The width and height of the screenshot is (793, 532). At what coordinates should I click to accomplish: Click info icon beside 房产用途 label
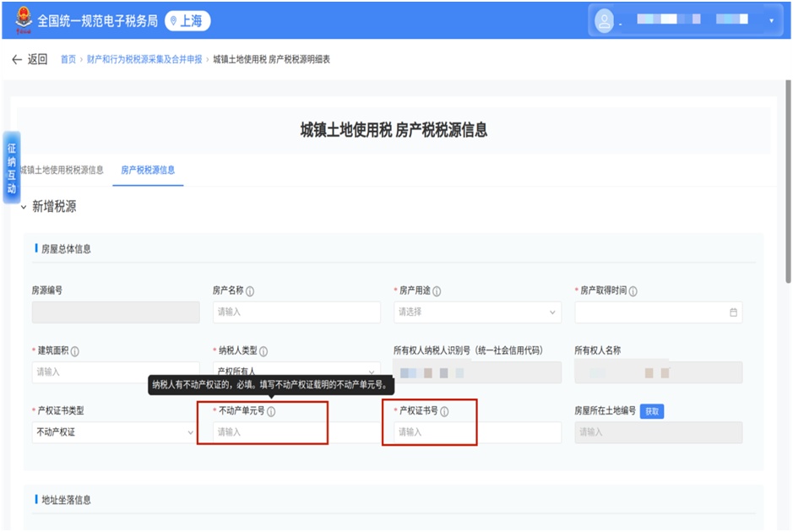437,291
